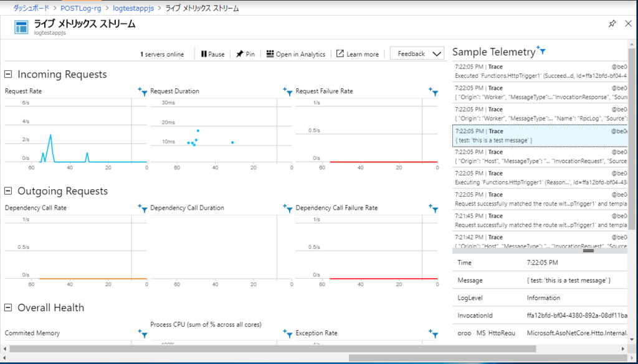The width and height of the screenshot is (638, 364).
Task: Click the LogLevel value Information
Action: pos(543,298)
